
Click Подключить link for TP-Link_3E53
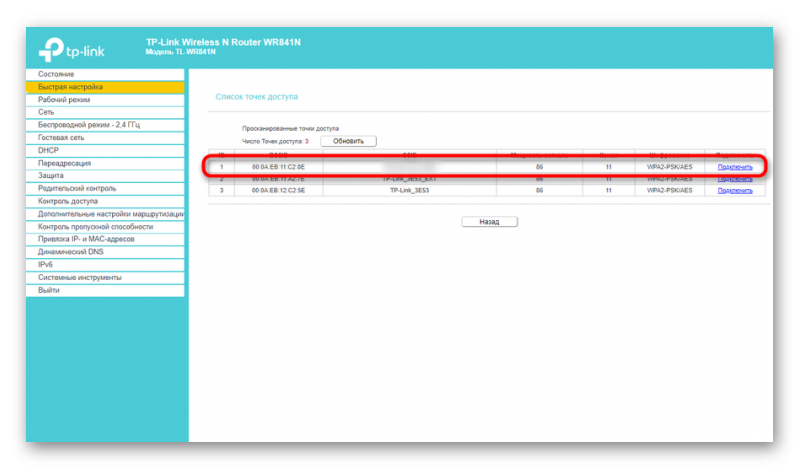point(735,190)
